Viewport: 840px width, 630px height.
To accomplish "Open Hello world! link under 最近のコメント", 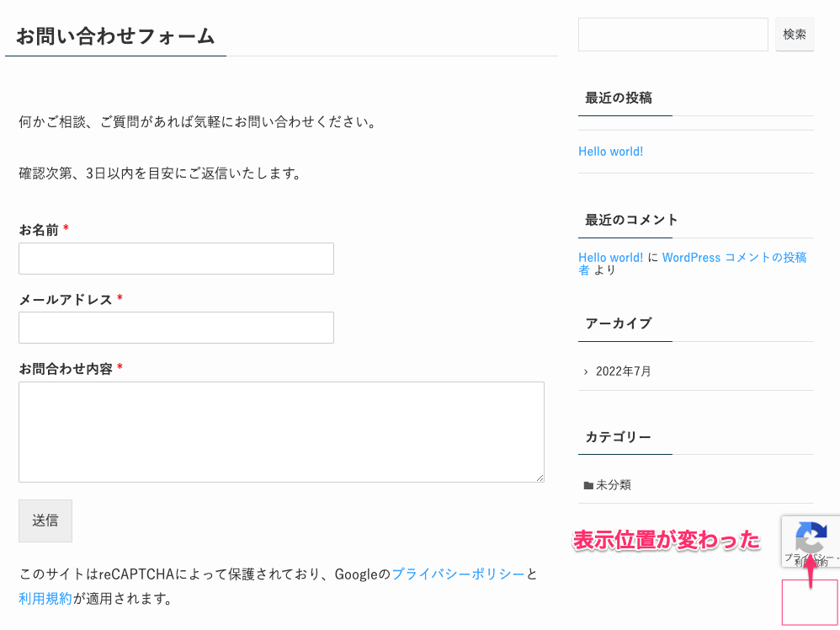I will tap(610, 258).
